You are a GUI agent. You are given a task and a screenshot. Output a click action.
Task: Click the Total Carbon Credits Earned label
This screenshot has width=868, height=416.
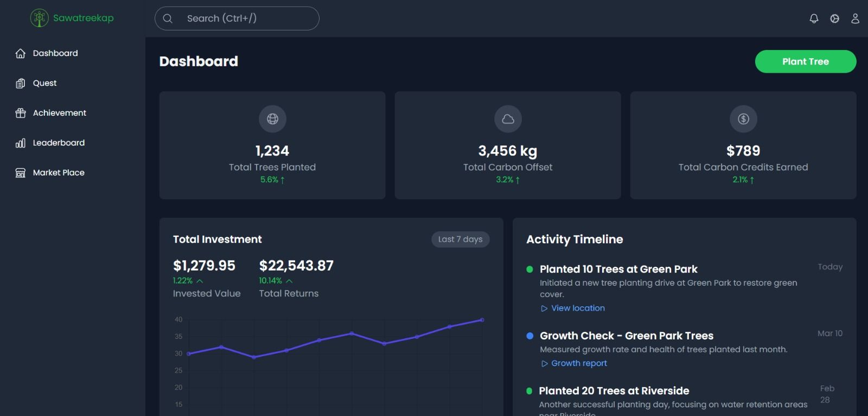click(x=743, y=167)
